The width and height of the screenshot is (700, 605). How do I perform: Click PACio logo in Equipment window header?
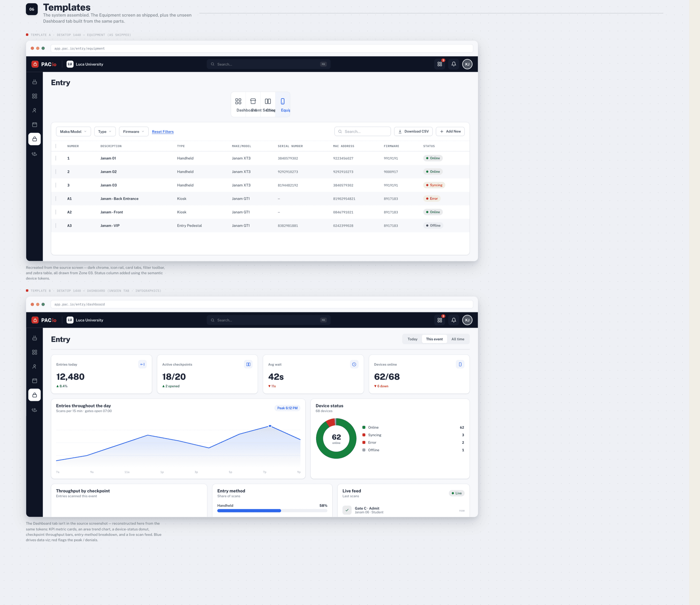coord(44,64)
